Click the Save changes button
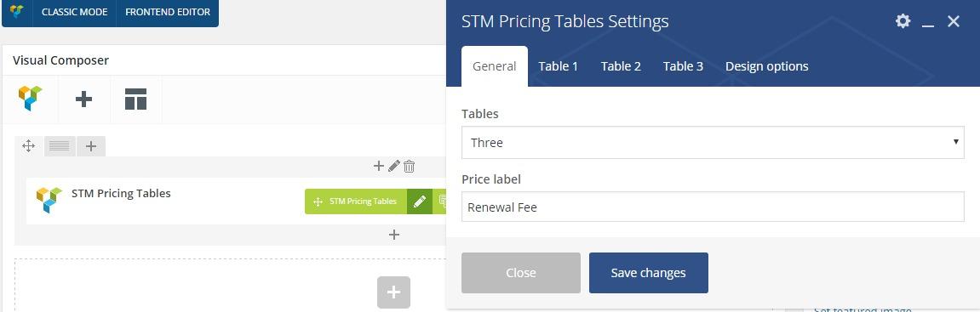The height and width of the screenshot is (312, 980). pyautogui.click(x=648, y=273)
